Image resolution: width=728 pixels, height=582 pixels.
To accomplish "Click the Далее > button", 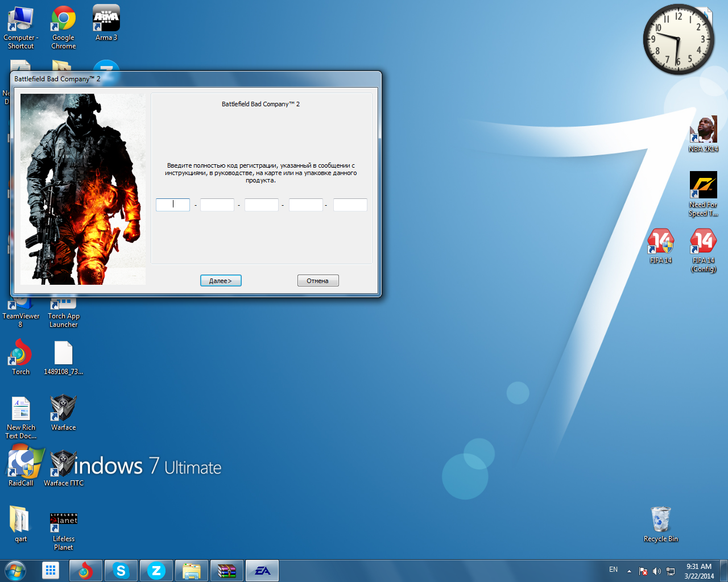I will [x=221, y=281].
